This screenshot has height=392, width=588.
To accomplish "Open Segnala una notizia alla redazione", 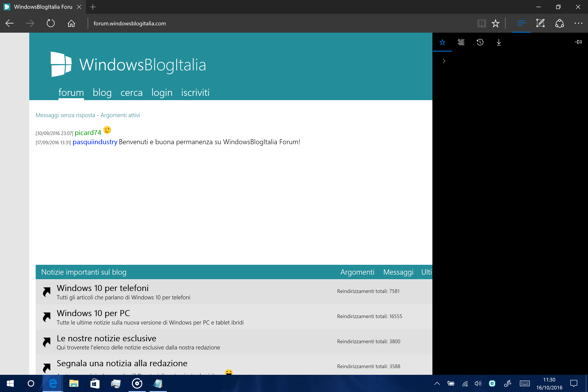I will (122, 363).
